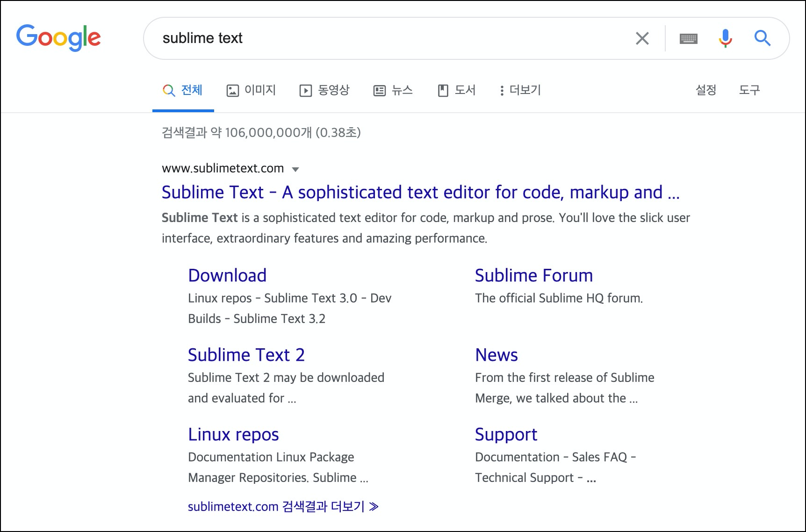This screenshot has height=532, width=806.
Task: Open 도구 options
Action: [749, 90]
